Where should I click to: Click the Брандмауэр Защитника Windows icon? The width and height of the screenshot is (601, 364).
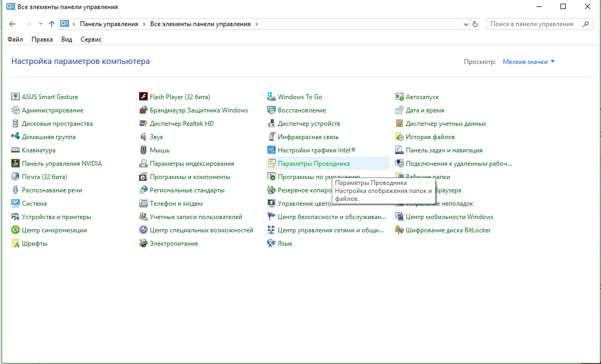(143, 110)
